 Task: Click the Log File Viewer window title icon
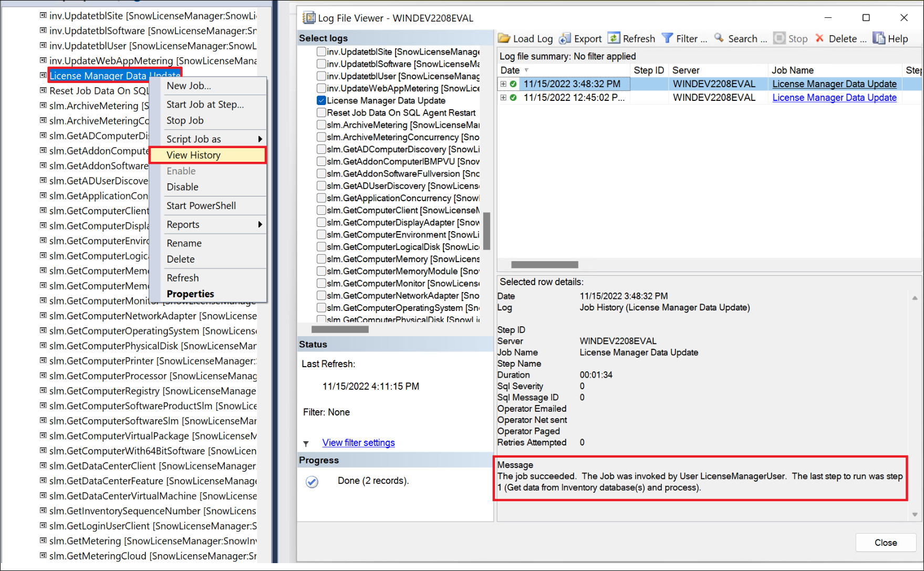[x=309, y=18]
